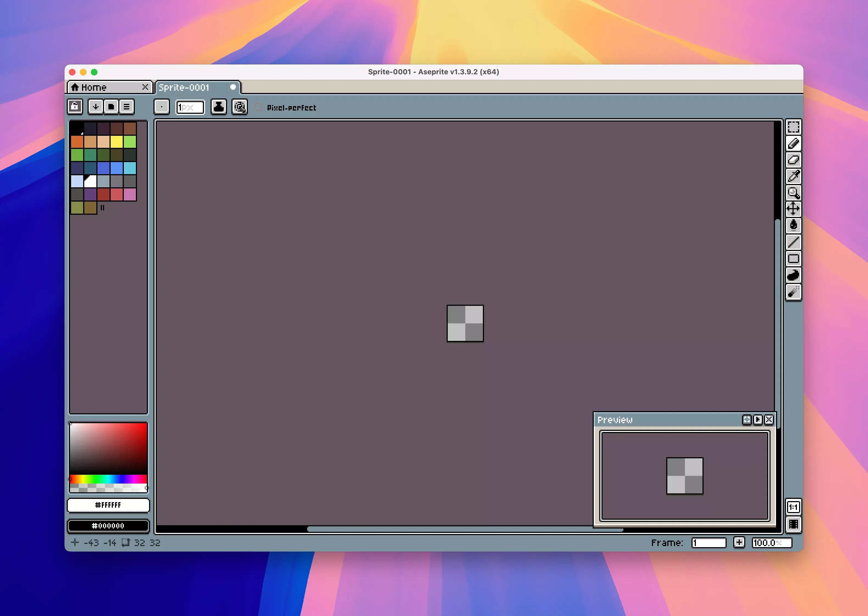The height and width of the screenshot is (616, 868).
Task: Toggle the 1:1 zoom button
Action: coord(793,507)
